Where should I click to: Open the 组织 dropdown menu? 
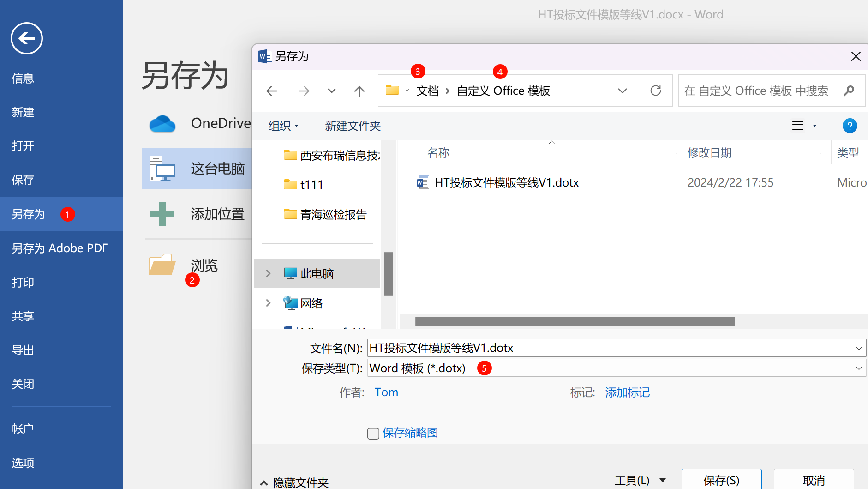[x=283, y=126]
